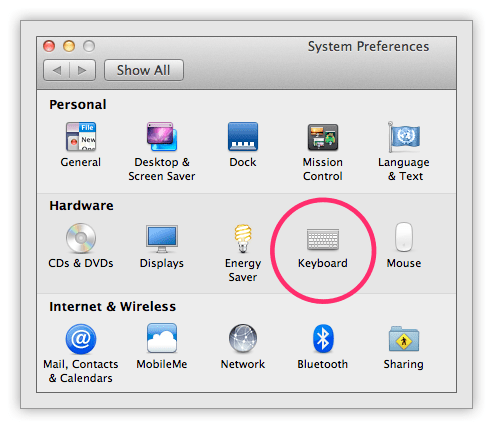Open Language & Text preferences
Screen dimensions: 493x429
coord(404,137)
